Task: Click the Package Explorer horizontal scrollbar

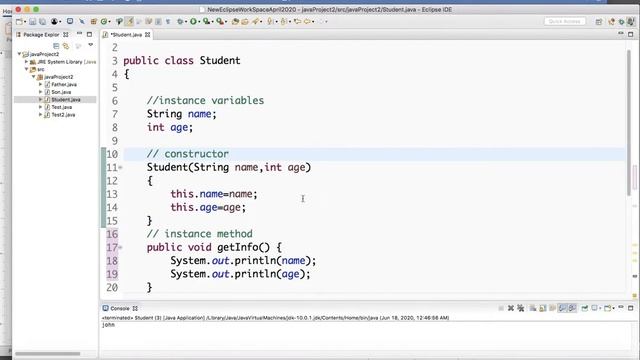Action: pos(47,353)
